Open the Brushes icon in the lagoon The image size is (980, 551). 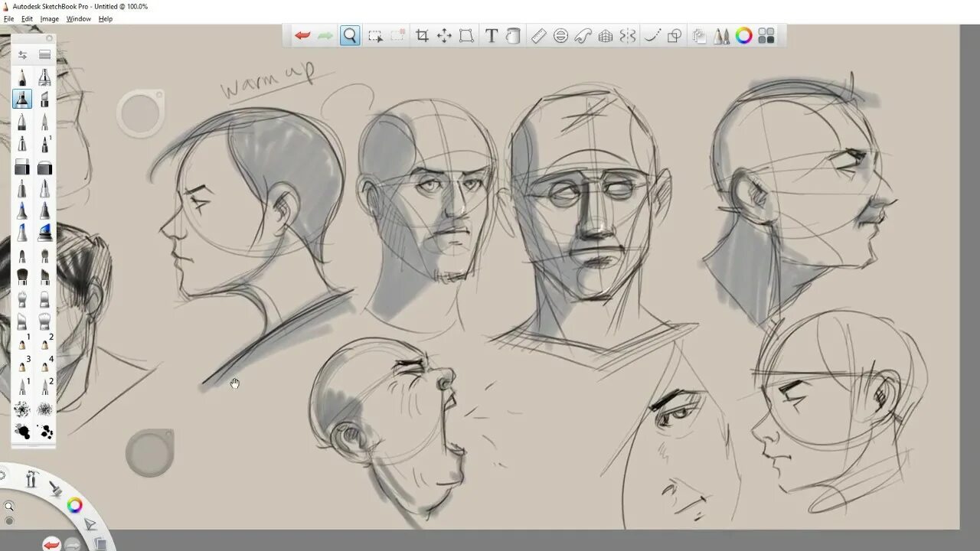(x=55, y=487)
